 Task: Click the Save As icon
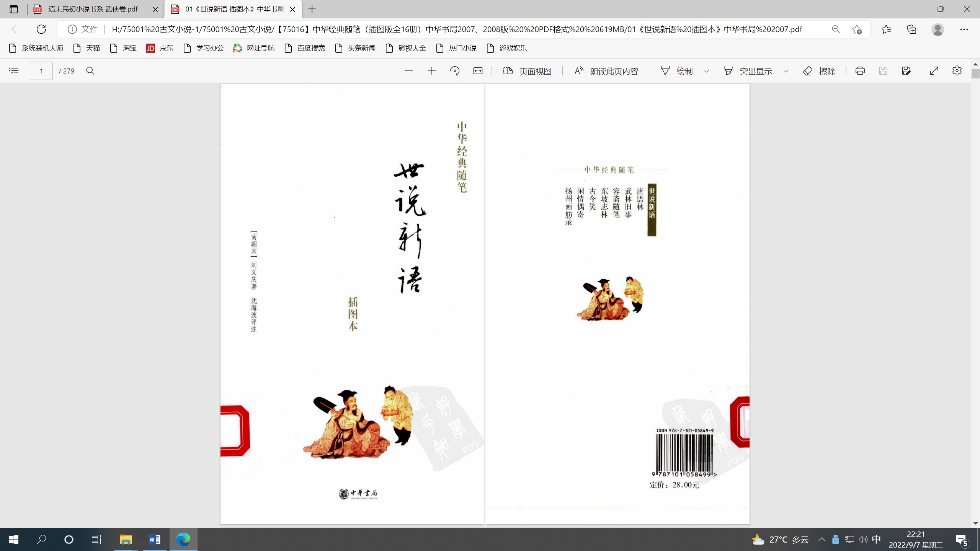pos(906,71)
